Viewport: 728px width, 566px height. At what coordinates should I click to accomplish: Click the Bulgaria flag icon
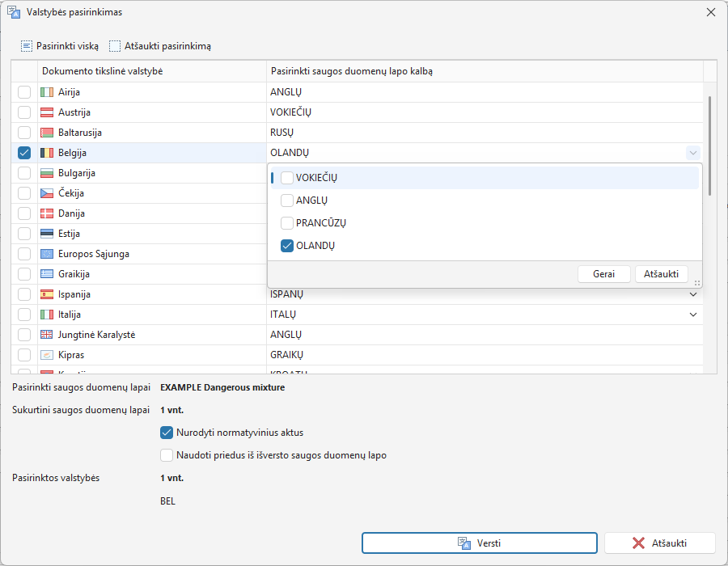pos(47,173)
